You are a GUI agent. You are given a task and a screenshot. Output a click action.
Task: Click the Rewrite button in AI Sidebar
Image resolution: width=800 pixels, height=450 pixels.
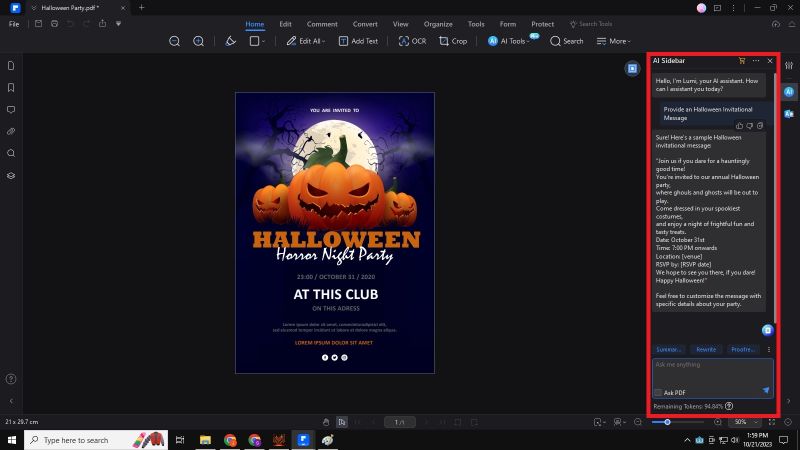pyautogui.click(x=706, y=349)
